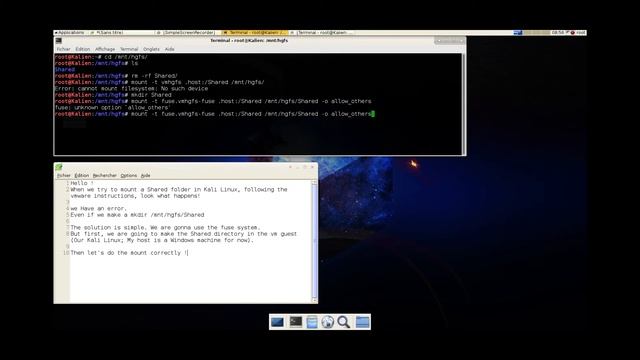
Task: Open Terminal menu in terminal menubar
Action: click(x=129, y=49)
